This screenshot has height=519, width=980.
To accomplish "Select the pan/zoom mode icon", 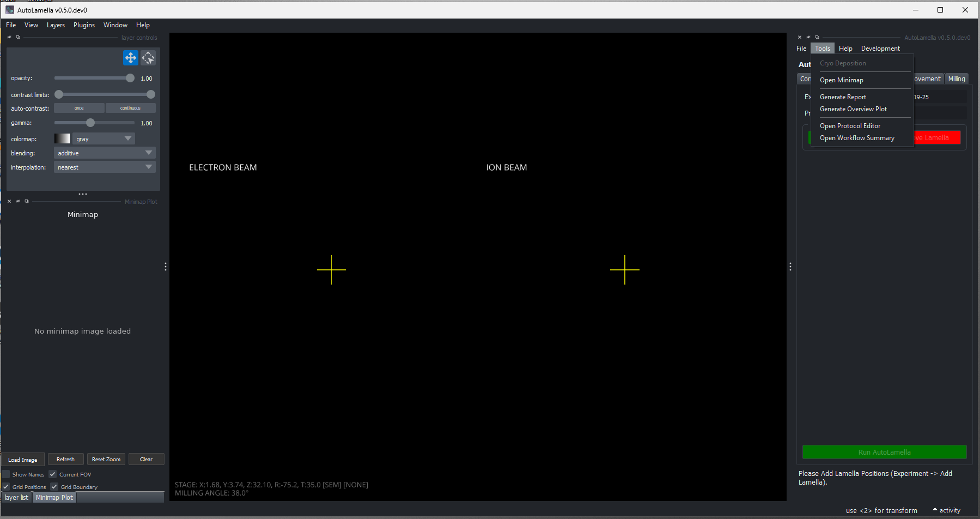I will tap(130, 58).
